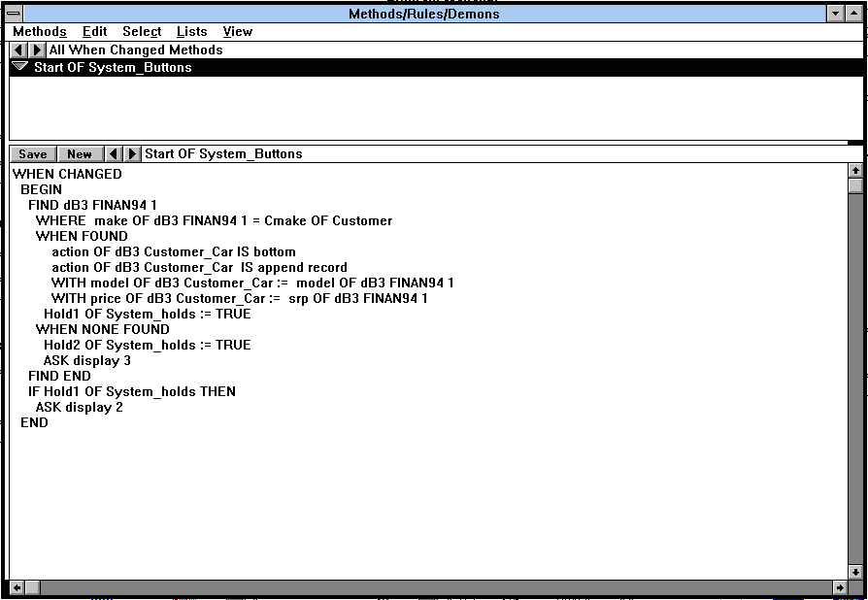Go to previous list via left arrow beside All When Changed Methods

18,50
